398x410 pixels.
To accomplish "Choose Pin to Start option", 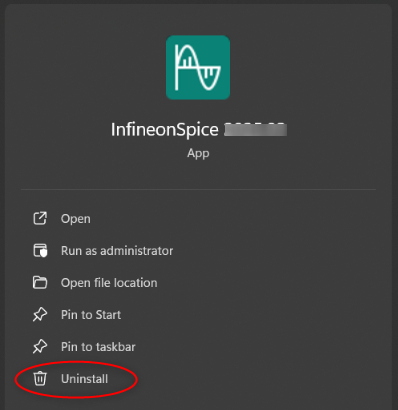I will point(91,315).
